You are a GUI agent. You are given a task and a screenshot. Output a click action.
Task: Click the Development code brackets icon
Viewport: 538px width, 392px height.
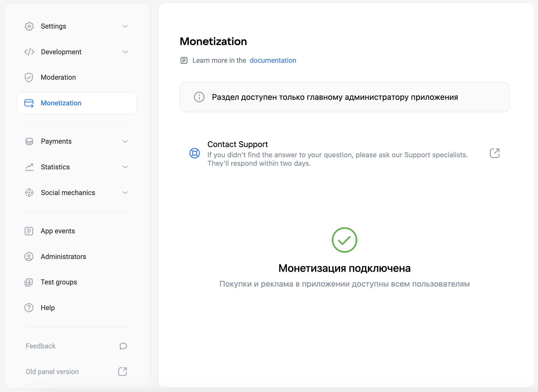click(29, 52)
